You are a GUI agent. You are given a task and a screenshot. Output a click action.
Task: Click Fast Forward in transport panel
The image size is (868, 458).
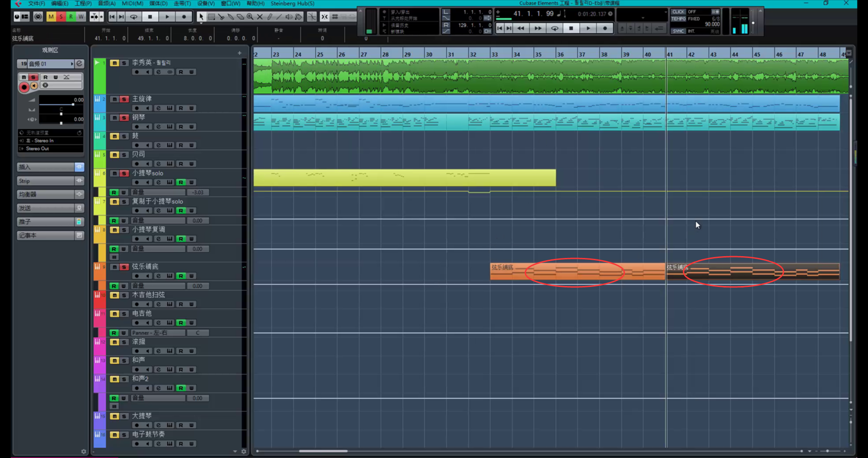click(538, 28)
